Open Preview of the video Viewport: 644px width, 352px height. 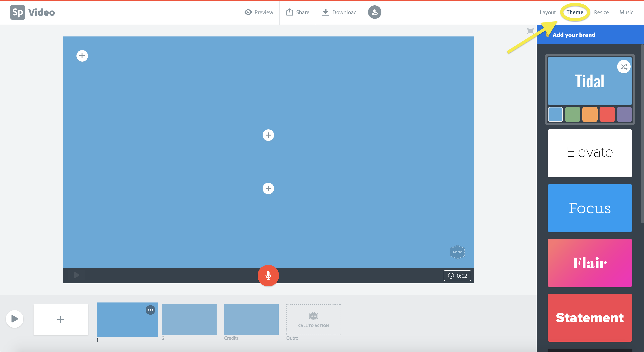pos(259,12)
